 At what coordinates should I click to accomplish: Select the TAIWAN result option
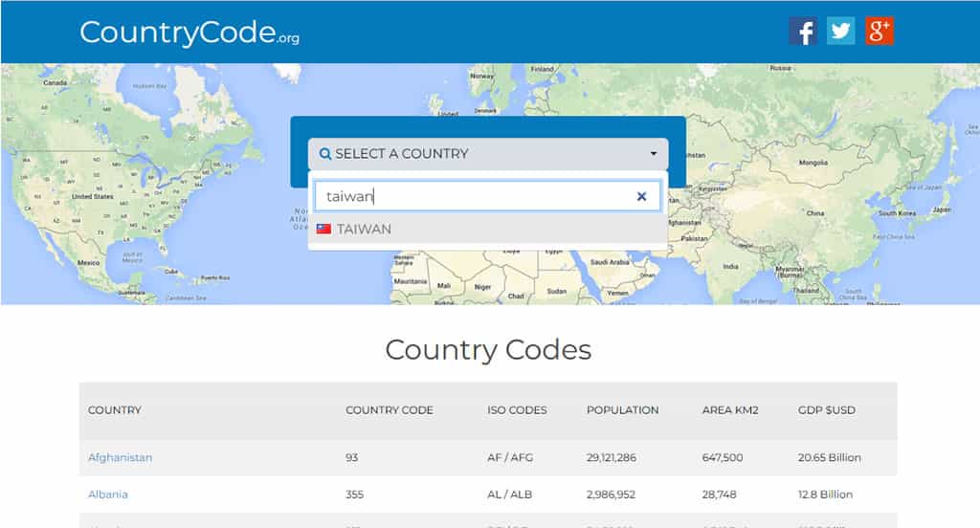pos(488,230)
